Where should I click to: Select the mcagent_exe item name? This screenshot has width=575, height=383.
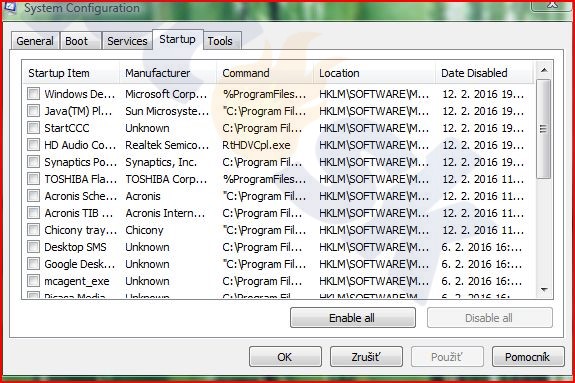click(77, 281)
